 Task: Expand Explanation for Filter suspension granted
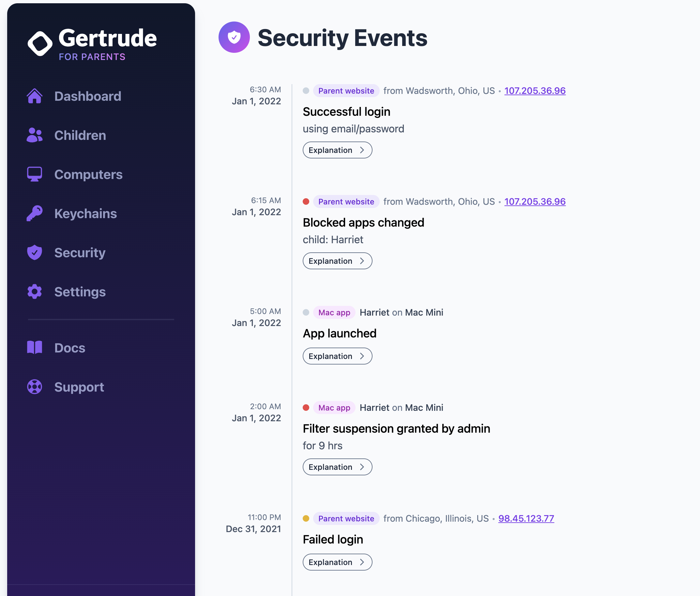(x=337, y=467)
